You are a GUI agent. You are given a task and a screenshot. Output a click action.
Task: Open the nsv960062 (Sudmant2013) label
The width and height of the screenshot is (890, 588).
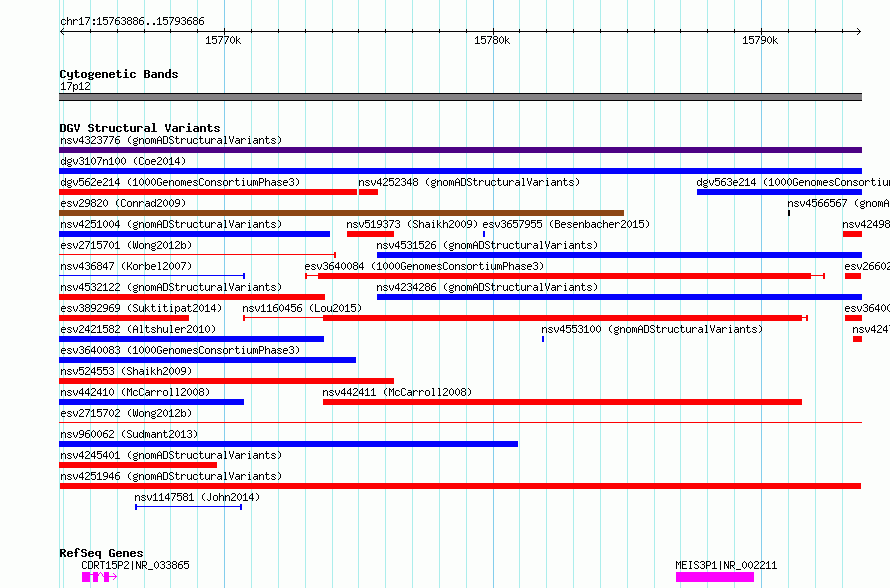pos(129,434)
